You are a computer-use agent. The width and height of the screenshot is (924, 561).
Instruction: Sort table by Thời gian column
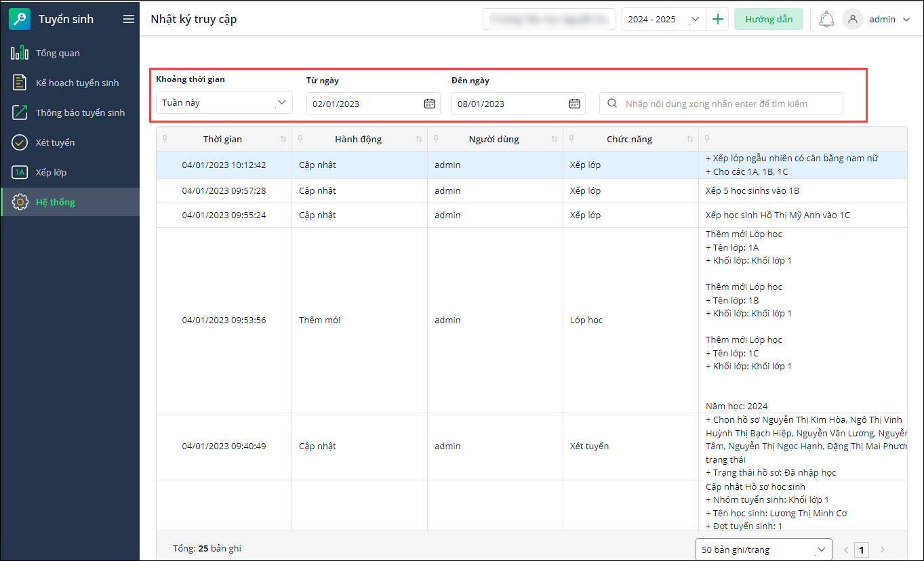(x=283, y=139)
